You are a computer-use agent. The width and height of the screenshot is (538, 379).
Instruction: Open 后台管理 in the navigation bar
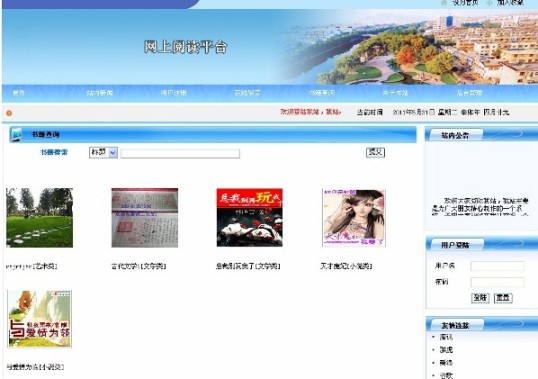(x=469, y=93)
